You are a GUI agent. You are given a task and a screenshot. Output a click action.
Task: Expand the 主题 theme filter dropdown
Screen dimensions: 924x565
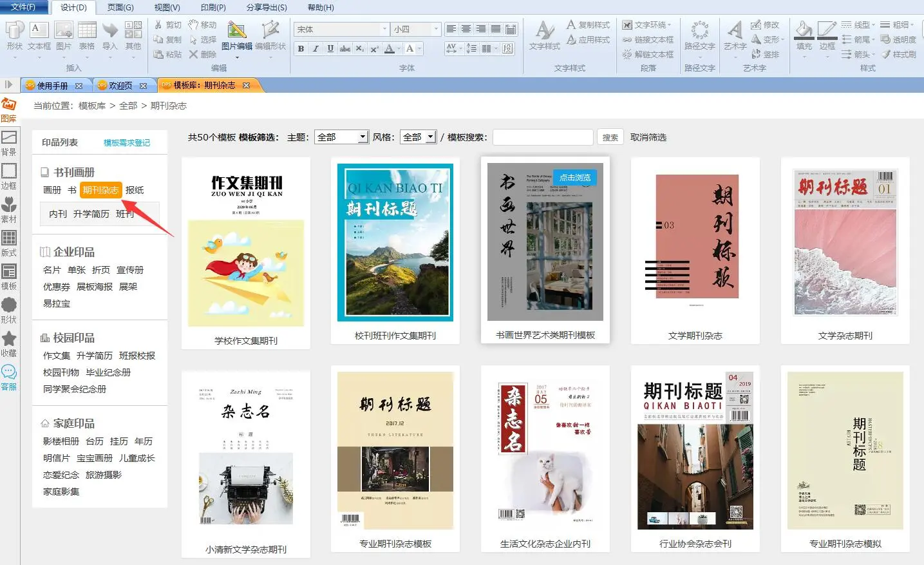tap(363, 137)
